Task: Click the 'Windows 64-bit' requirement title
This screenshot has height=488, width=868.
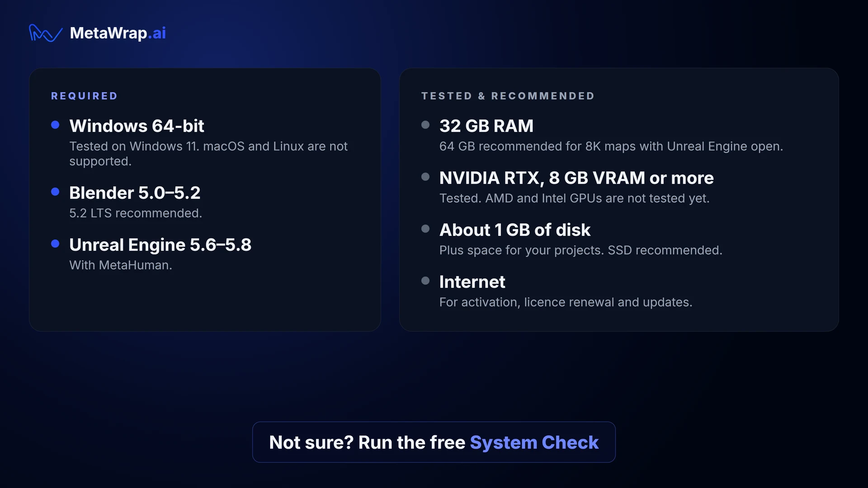Action: click(137, 126)
